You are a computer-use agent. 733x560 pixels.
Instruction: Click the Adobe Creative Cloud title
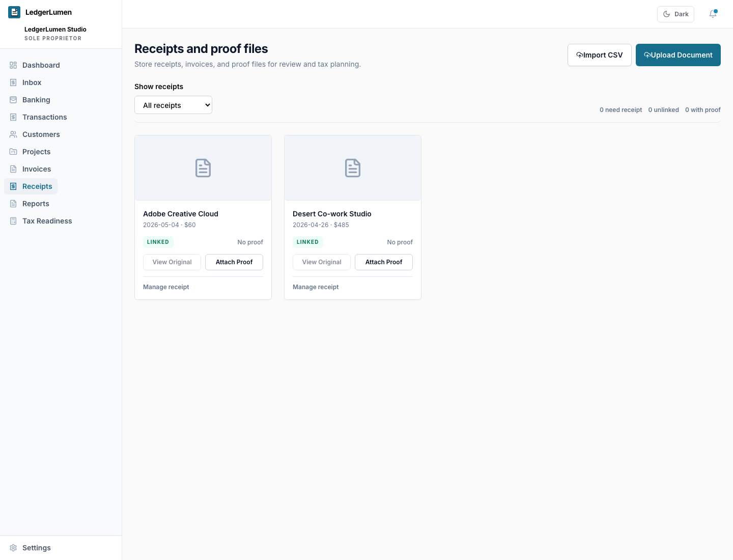(181, 214)
